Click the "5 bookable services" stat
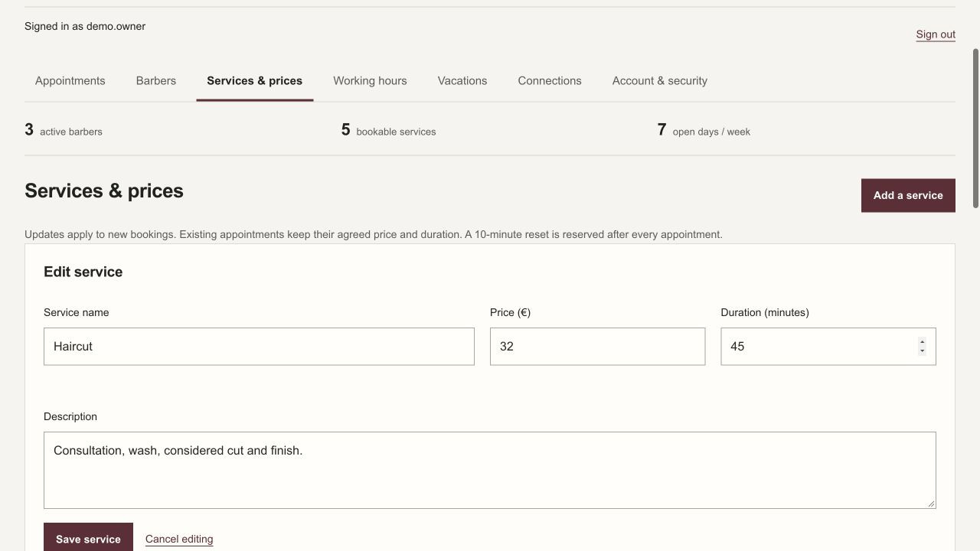980x551 pixels. [x=389, y=130]
